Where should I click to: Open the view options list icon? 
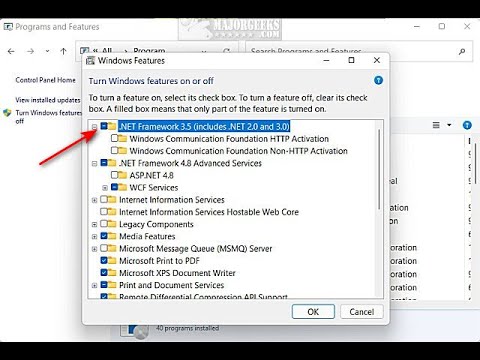(436, 125)
